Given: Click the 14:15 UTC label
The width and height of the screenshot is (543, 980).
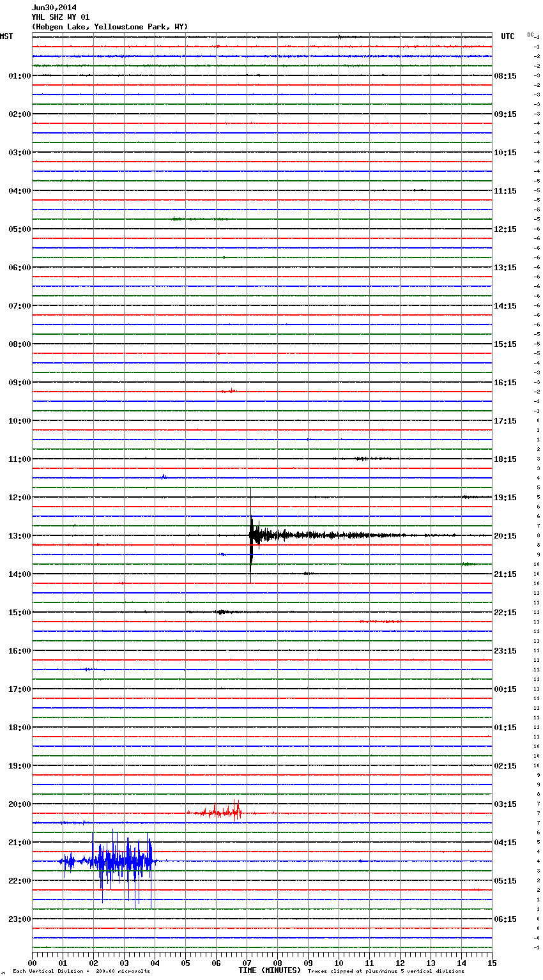Looking at the screenshot, I should 505,306.
